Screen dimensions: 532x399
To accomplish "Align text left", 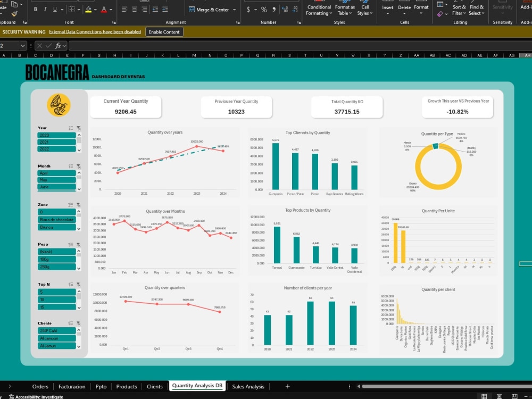I will click(124, 10).
